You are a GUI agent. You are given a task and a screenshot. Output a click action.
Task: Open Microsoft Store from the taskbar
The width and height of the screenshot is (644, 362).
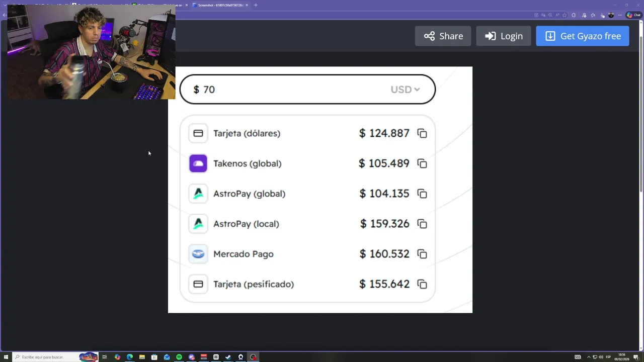pos(154,357)
